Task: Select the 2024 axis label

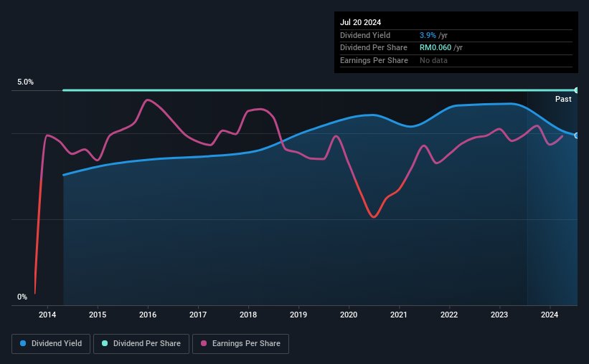Action: coord(550,315)
